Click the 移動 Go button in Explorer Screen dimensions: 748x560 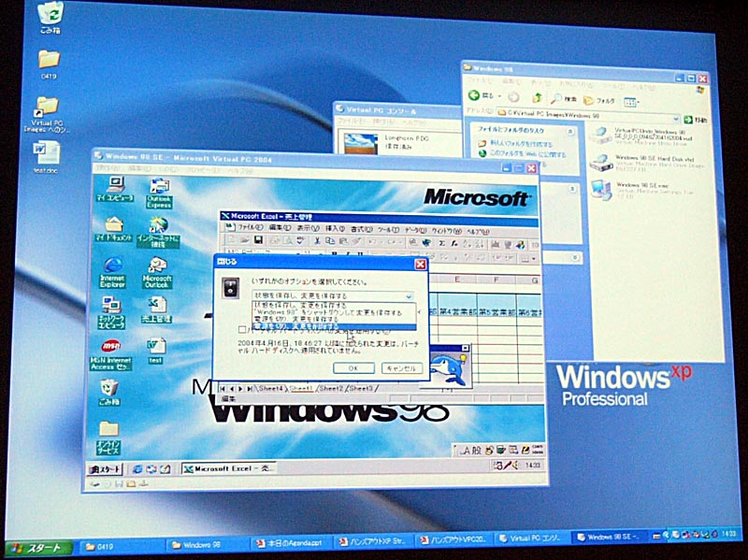[696, 120]
